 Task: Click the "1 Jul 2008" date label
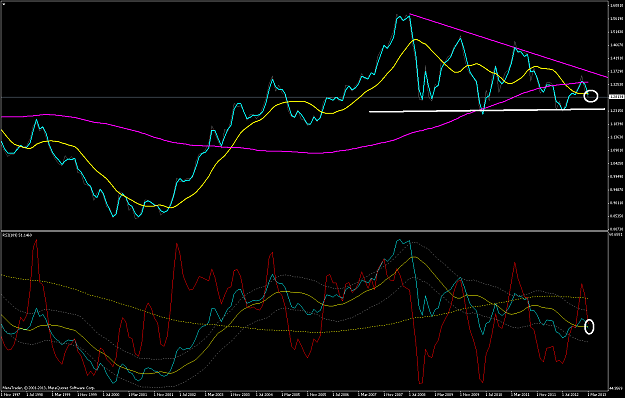[x=417, y=394]
